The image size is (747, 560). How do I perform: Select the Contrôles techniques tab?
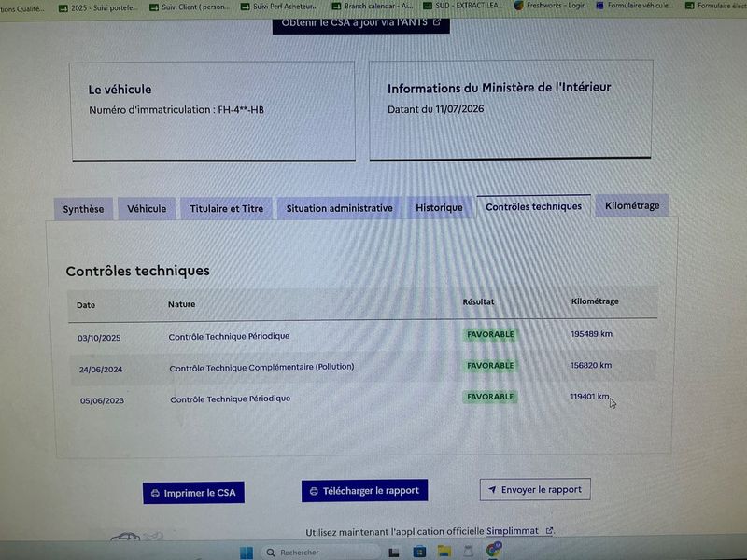click(533, 206)
